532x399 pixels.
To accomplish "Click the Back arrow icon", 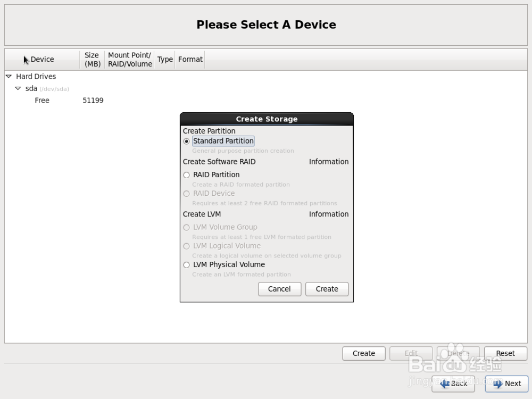I will point(445,384).
